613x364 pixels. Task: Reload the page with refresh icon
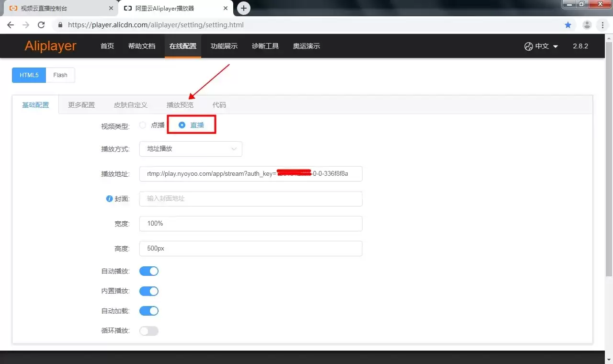click(x=41, y=25)
